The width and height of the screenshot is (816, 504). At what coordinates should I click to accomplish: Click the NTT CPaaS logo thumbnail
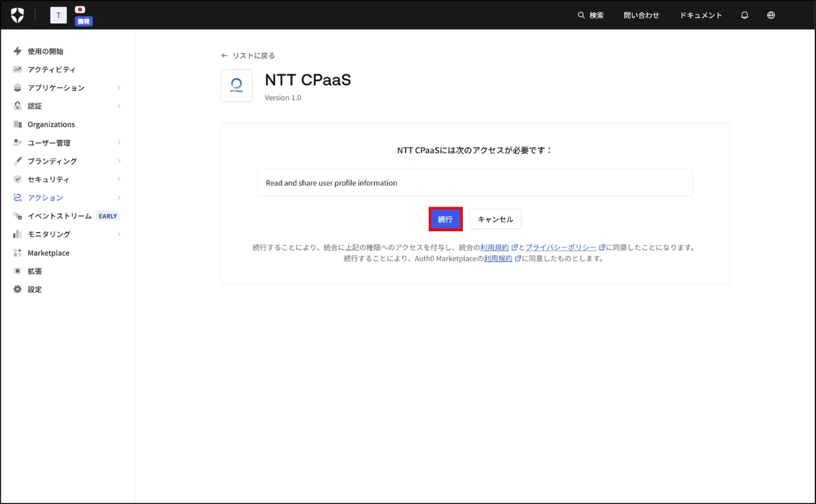point(236,86)
